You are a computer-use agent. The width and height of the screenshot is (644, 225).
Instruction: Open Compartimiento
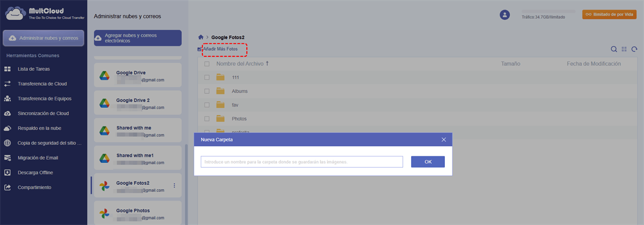(x=34, y=187)
